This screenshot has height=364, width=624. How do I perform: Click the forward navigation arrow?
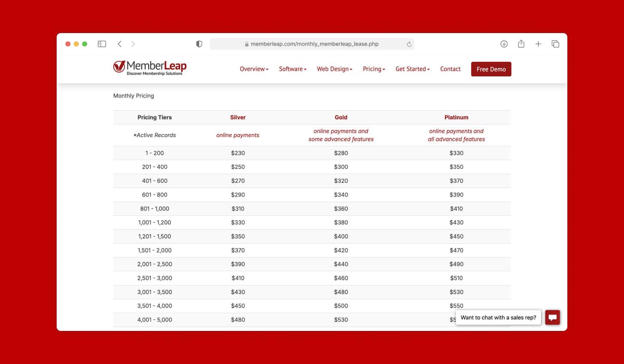133,44
